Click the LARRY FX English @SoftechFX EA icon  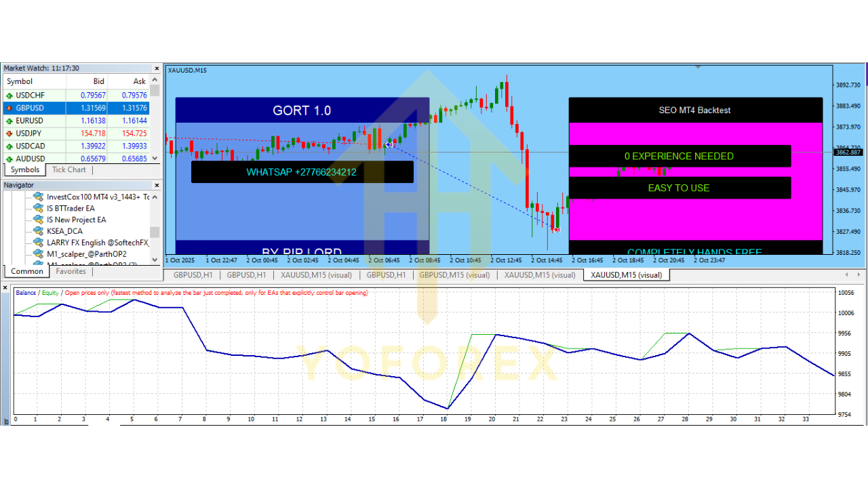tap(39, 244)
